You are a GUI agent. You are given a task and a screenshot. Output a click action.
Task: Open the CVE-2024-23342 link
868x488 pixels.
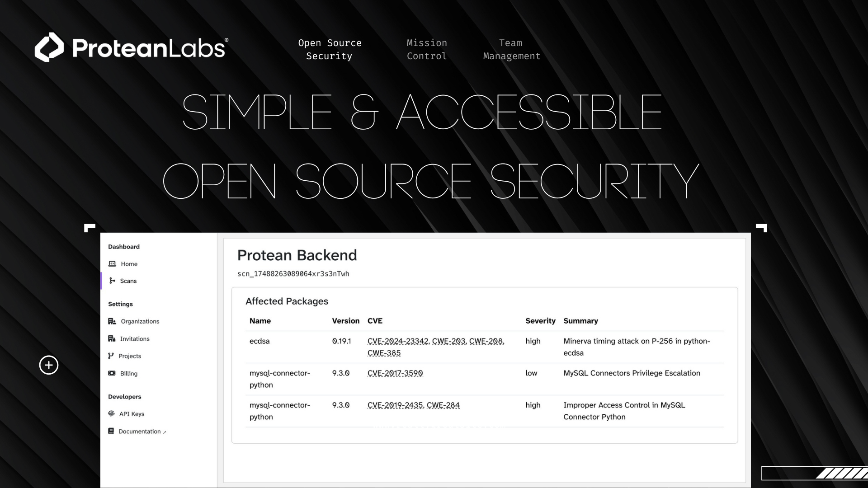coord(398,341)
